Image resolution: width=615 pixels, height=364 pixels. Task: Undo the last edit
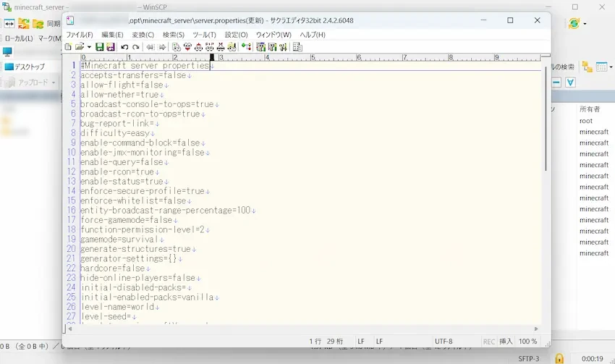(124, 47)
